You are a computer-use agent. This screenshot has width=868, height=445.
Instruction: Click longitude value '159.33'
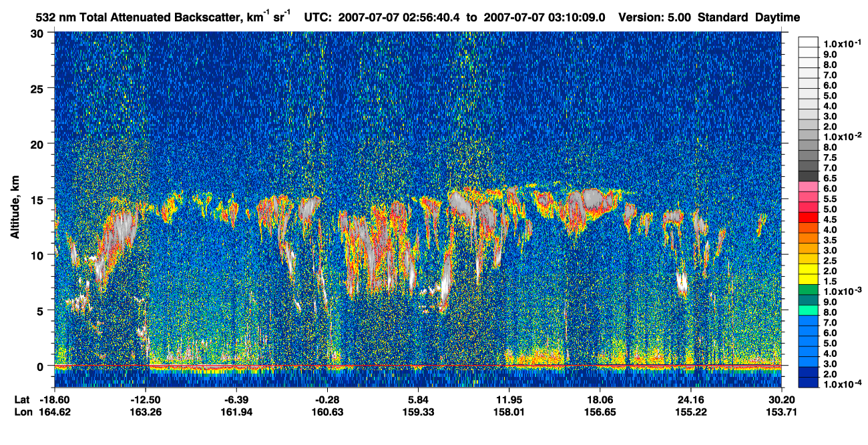(417, 412)
